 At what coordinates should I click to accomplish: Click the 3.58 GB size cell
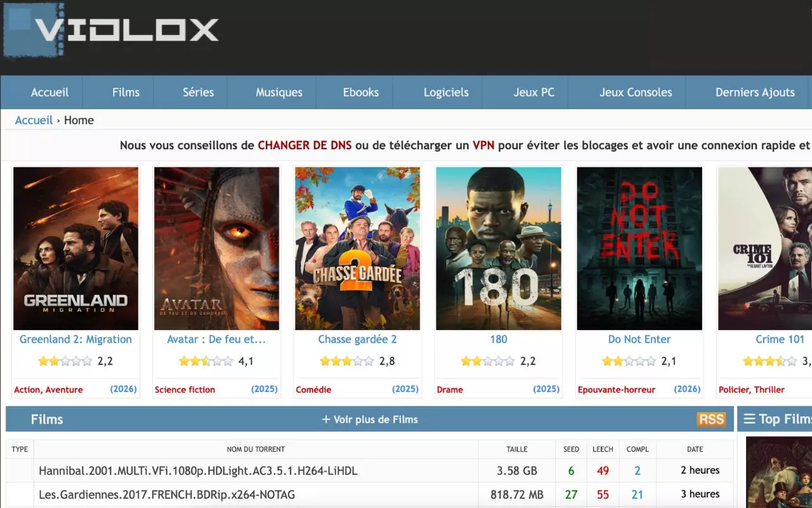517,471
